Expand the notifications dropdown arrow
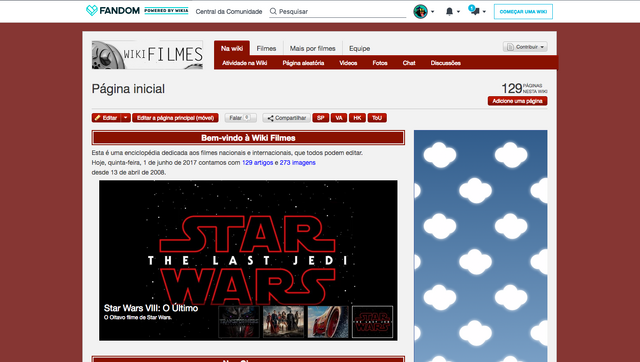Viewport: 640px width, 362px height. tap(458, 12)
